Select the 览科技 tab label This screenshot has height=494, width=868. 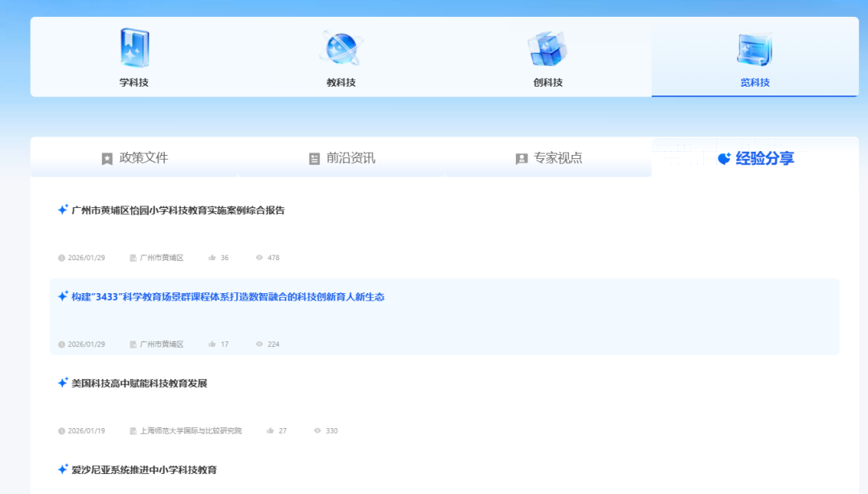755,83
